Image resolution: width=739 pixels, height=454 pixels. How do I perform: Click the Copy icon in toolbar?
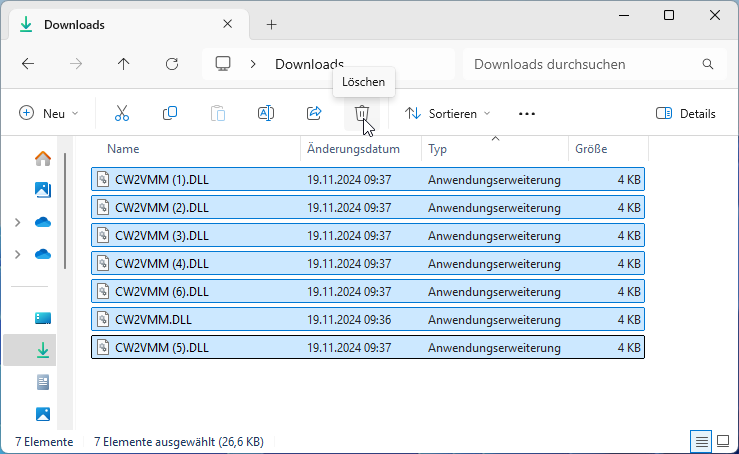170,114
